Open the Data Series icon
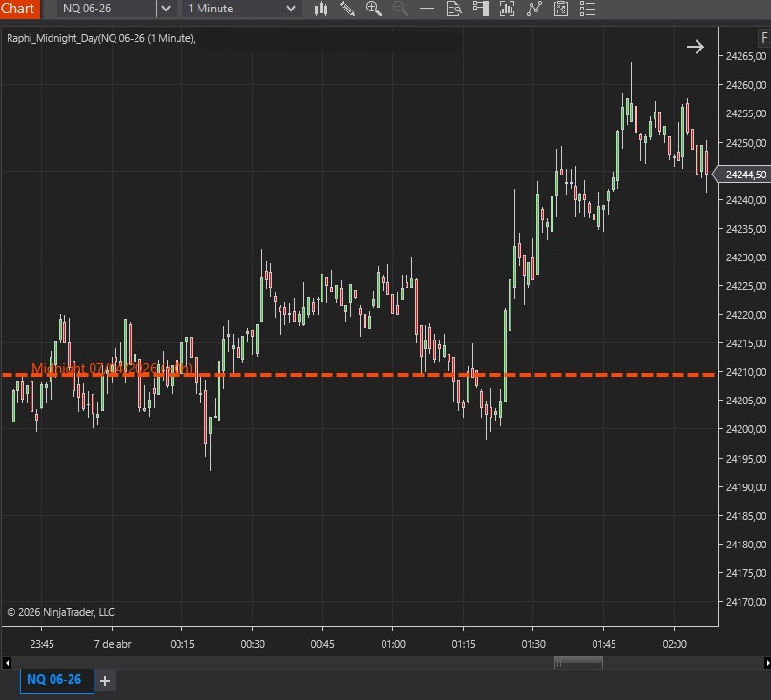This screenshot has width=771, height=700. pyautogui.click(x=508, y=9)
